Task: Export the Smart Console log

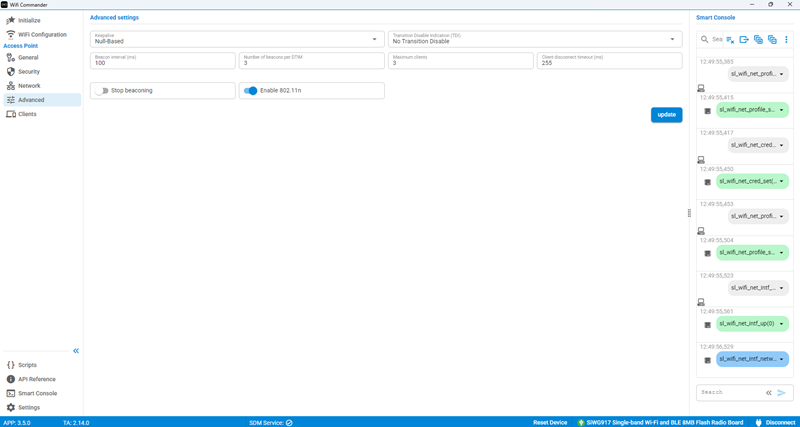Action: point(744,39)
